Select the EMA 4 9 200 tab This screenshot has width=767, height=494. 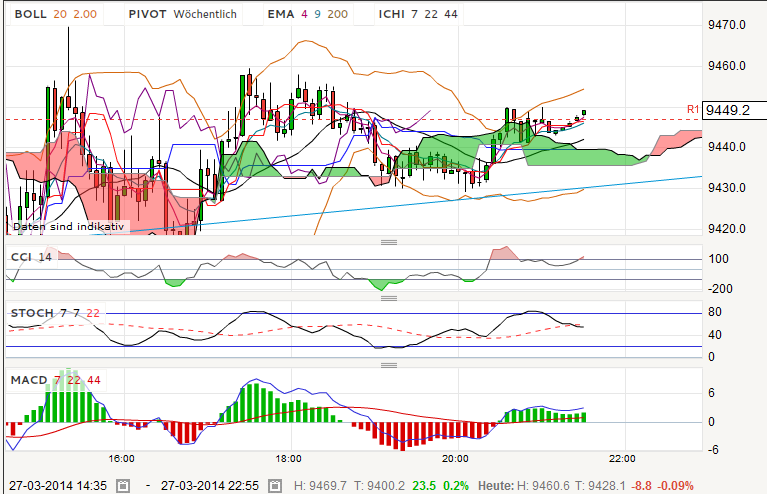coord(307,14)
